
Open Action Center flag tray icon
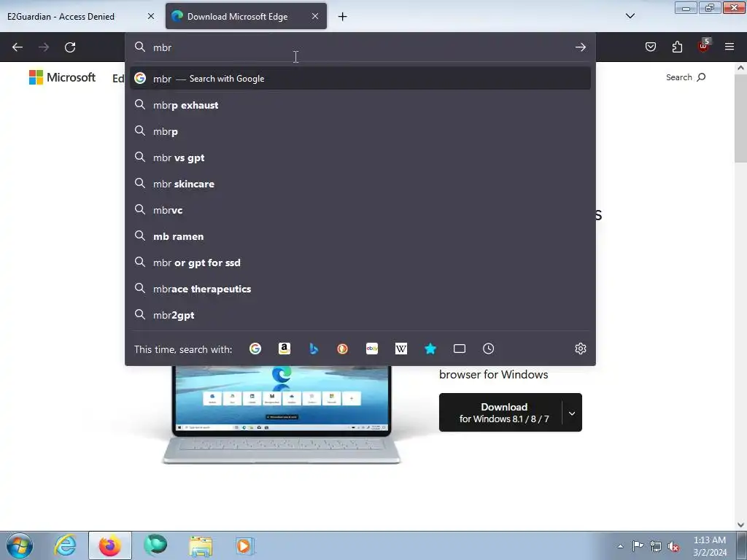point(638,546)
